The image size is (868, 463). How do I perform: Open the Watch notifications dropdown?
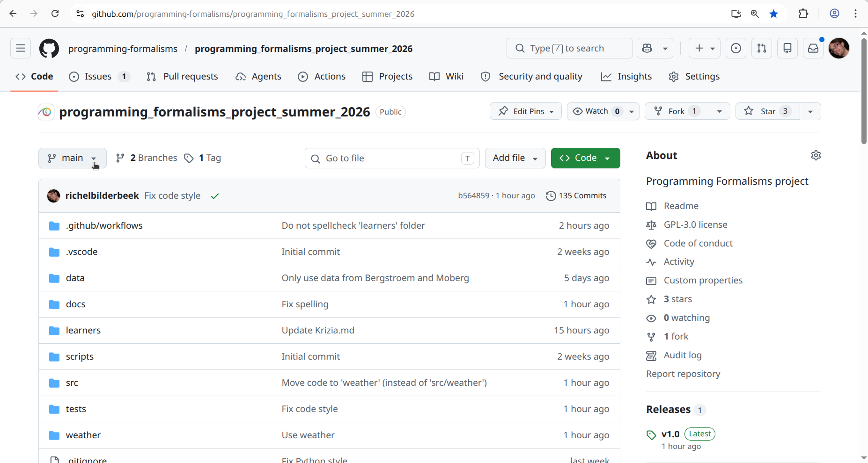[603, 111]
